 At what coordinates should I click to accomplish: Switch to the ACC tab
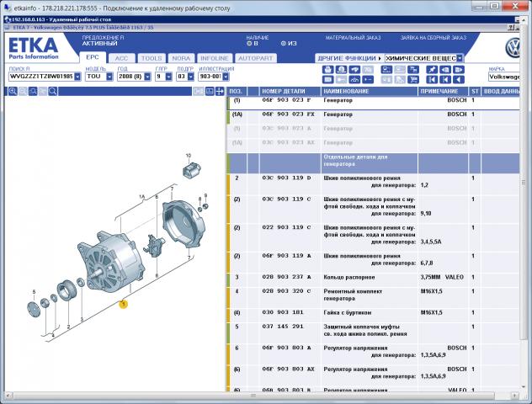pyautogui.click(x=121, y=58)
